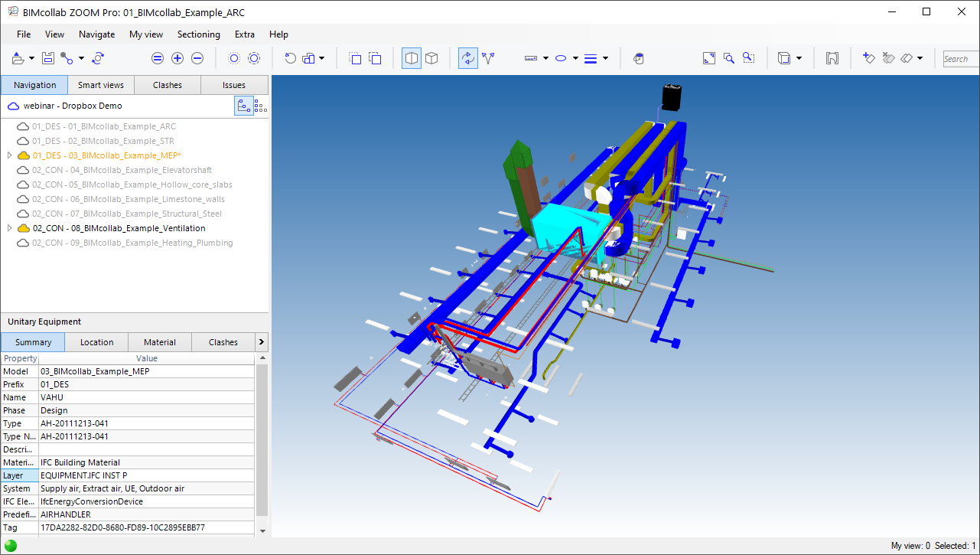The height and width of the screenshot is (555, 980).
Task: Click the counterclockwise reset arrow icon
Action: 290,58
